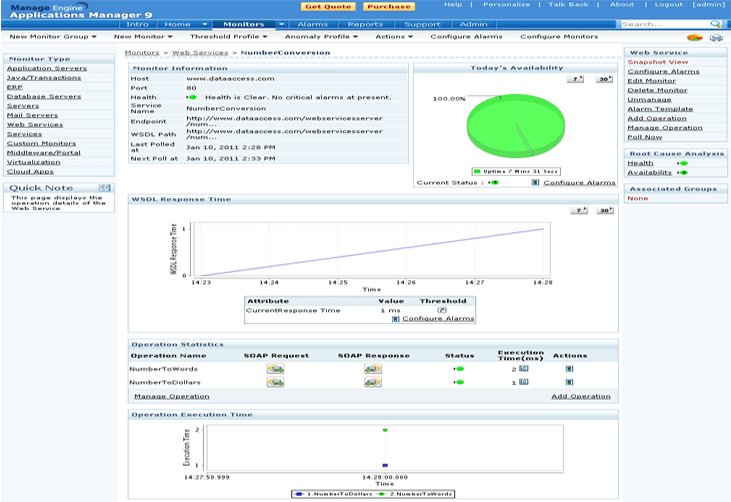731x502 pixels.
Task: Open the pie chart reports icon
Action: [695, 38]
